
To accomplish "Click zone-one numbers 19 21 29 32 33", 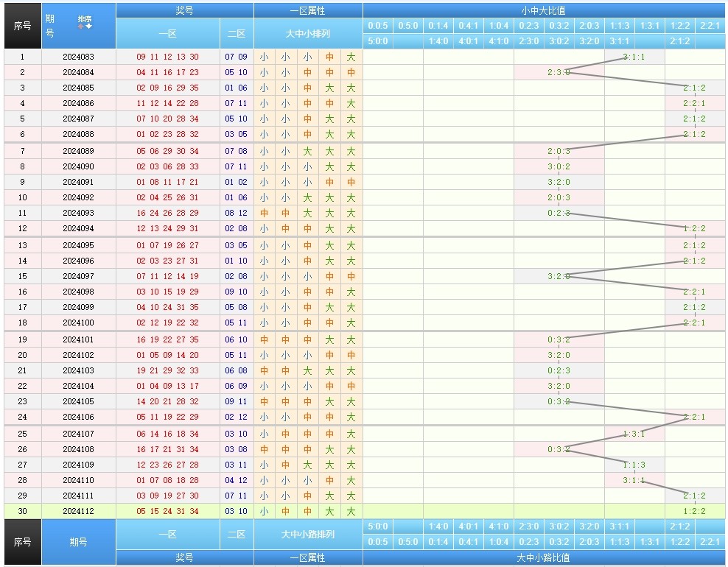I will point(167,370).
